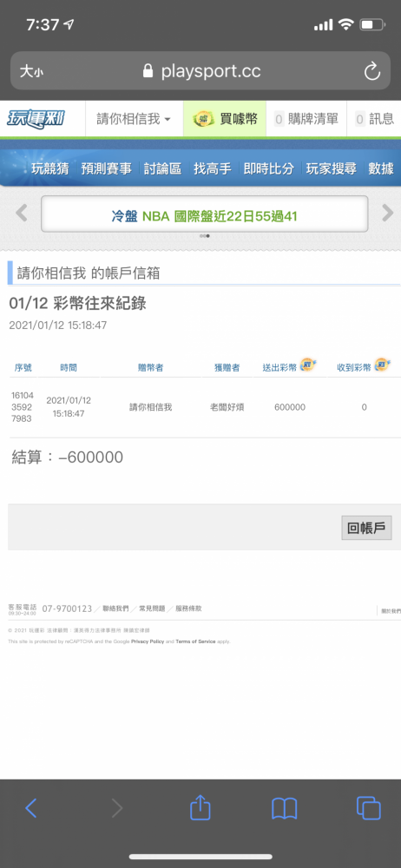Click the 收到彩幣 column header
The width and height of the screenshot is (401, 868).
(354, 367)
